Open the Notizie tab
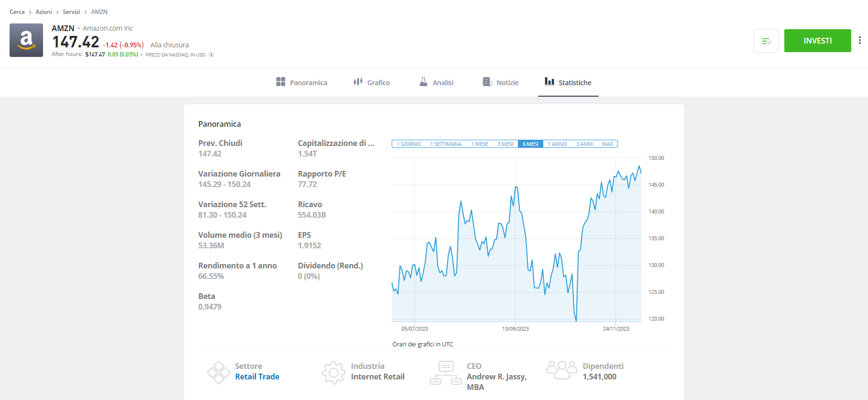 click(x=501, y=82)
